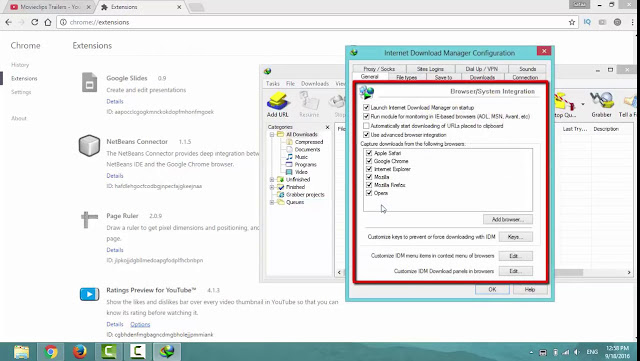Click OK in IDM Configuration dialog
Image resolution: width=640 pixels, height=361 pixels.
point(492,289)
